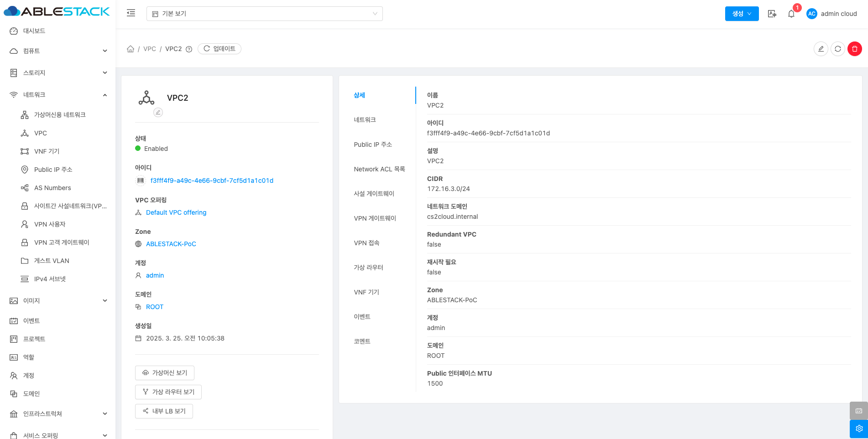
Task: Open the 기본 보기 view dropdown
Action: [x=264, y=14]
